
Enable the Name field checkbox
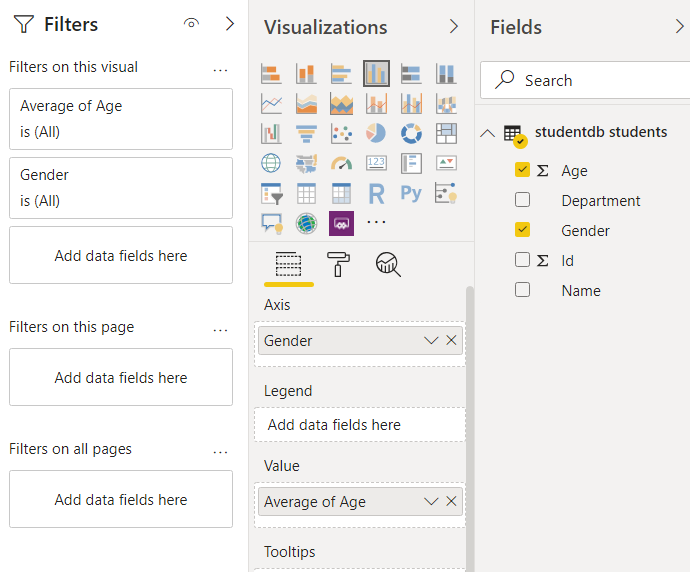tap(522, 290)
